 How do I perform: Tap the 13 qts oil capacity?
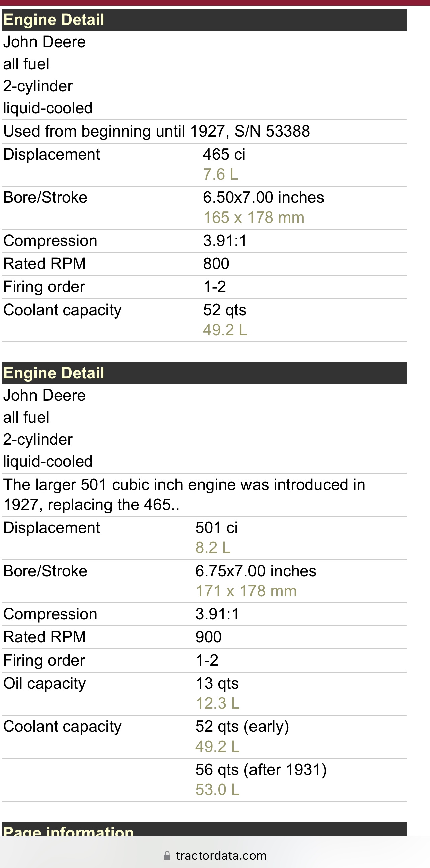(x=217, y=683)
